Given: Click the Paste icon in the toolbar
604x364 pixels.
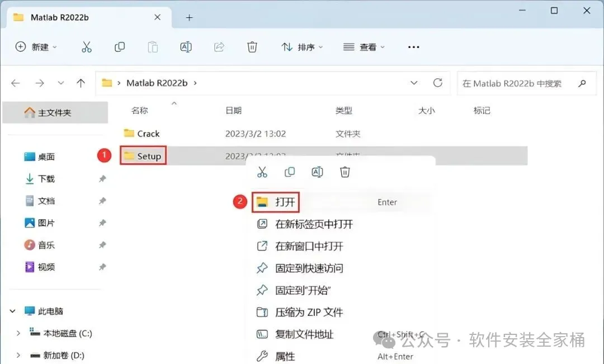Looking at the screenshot, I should (153, 47).
